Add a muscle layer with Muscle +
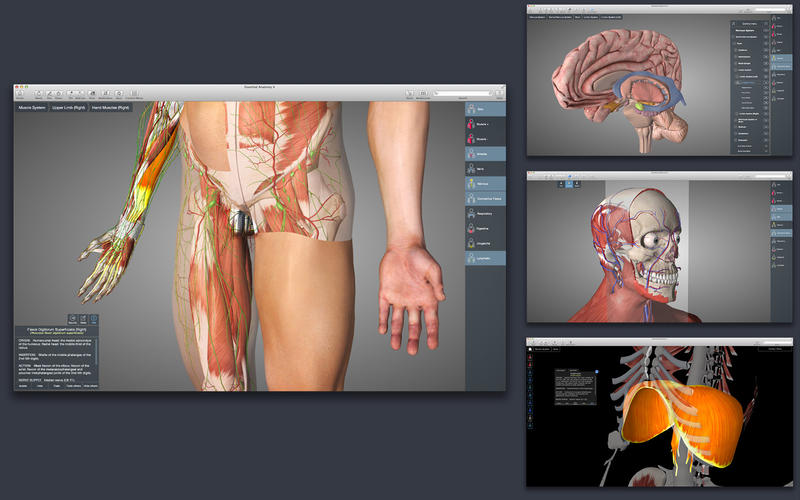Image resolution: width=800 pixels, height=500 pixels. click(485, 124)
